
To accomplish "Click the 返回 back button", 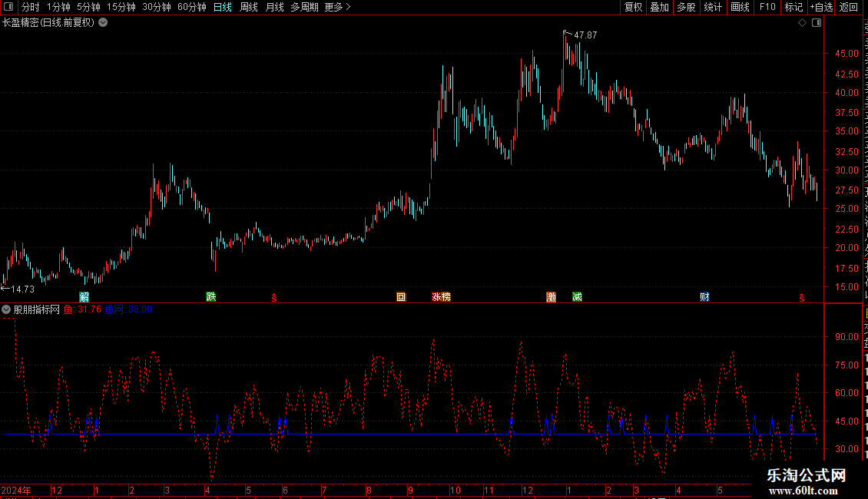I will pyautogui.click(x=849, y=7).
